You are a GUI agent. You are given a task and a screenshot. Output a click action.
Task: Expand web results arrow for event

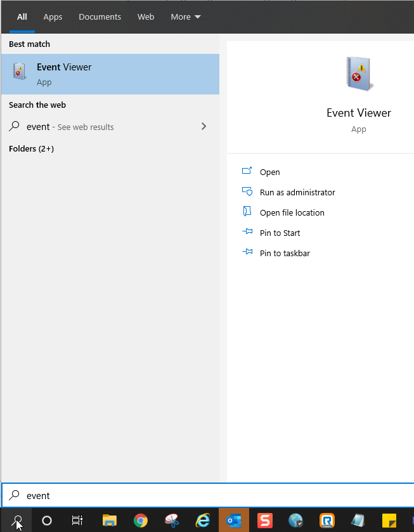(204, 127)
